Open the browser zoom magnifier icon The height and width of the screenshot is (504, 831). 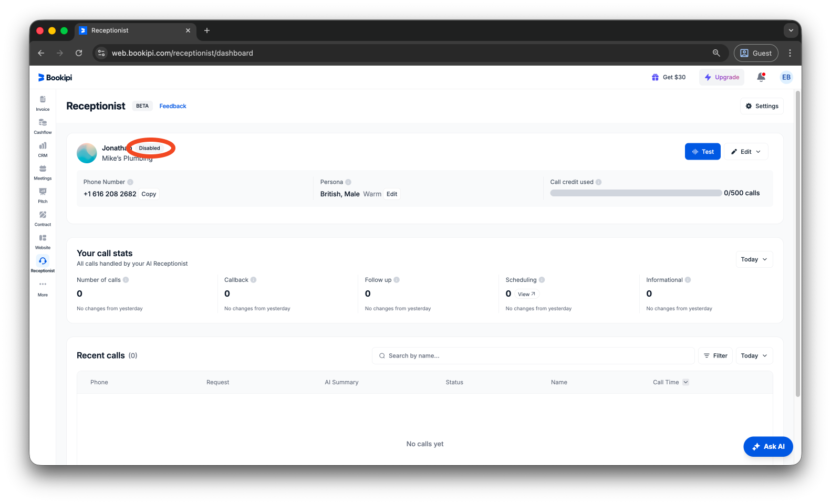click(716, 53)
